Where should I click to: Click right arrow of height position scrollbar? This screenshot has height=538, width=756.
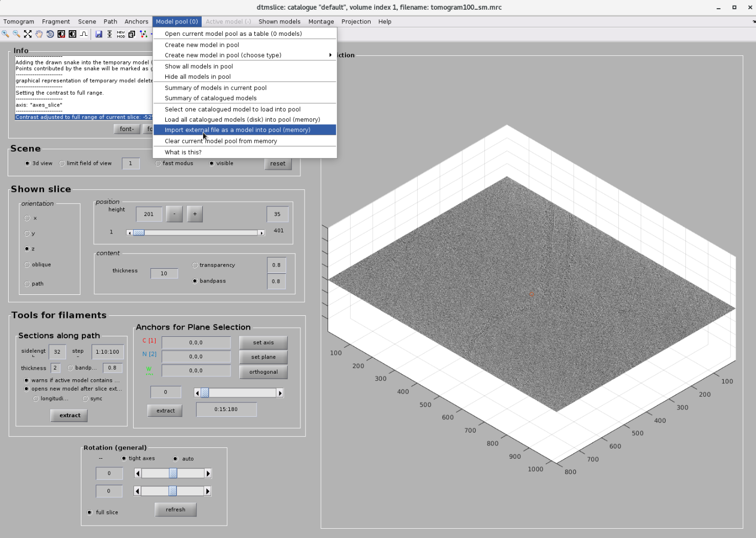pos(262,232)
